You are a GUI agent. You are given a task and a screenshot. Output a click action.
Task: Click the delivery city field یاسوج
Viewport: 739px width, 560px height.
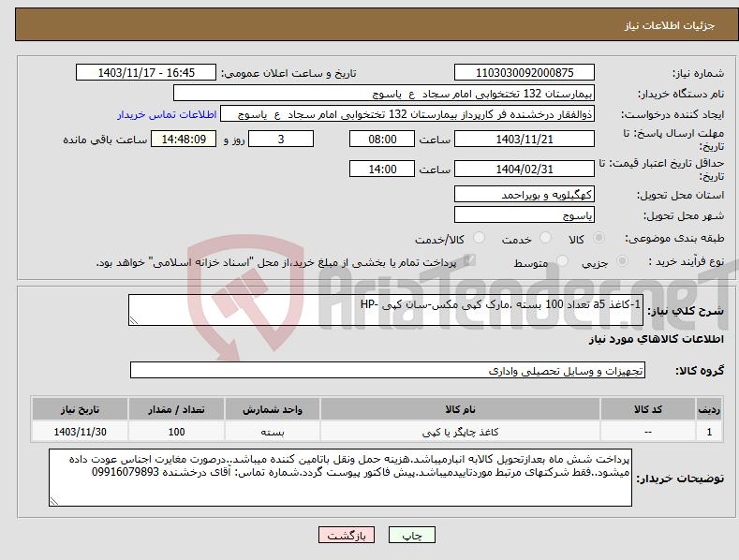pos(525,215)
